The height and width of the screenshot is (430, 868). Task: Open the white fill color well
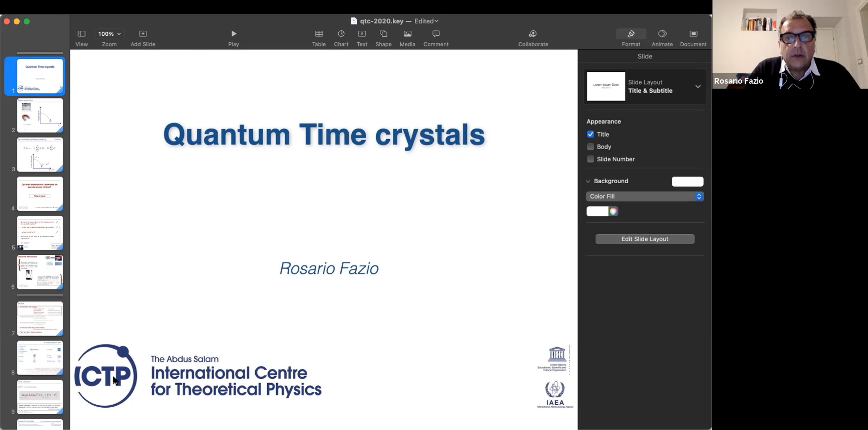[597, 211]
